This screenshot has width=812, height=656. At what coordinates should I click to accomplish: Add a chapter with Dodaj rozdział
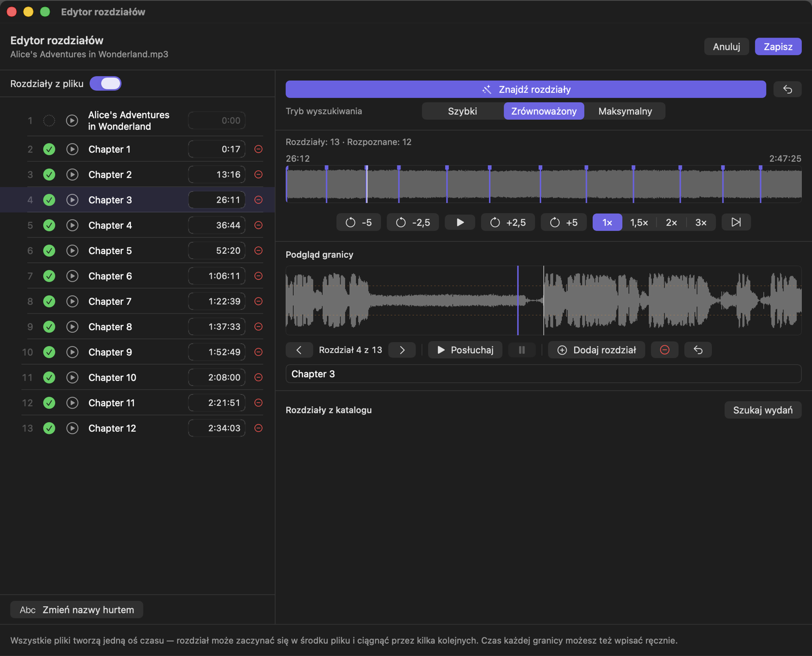[x=596, y=350]
